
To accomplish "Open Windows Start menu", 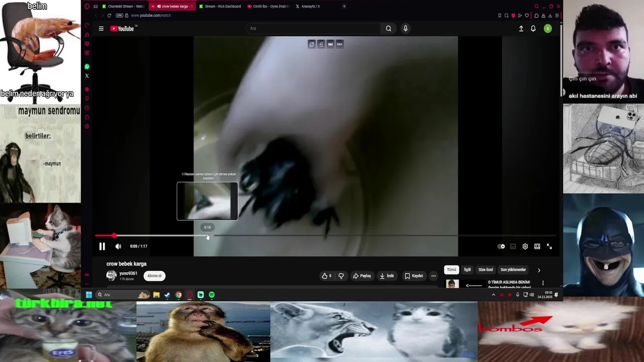I will coord(89,295).
